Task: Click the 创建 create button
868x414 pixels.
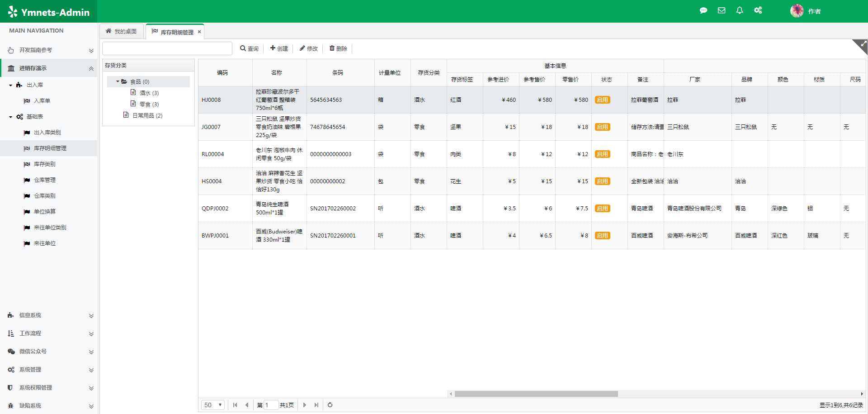Action: coord(279,48)
